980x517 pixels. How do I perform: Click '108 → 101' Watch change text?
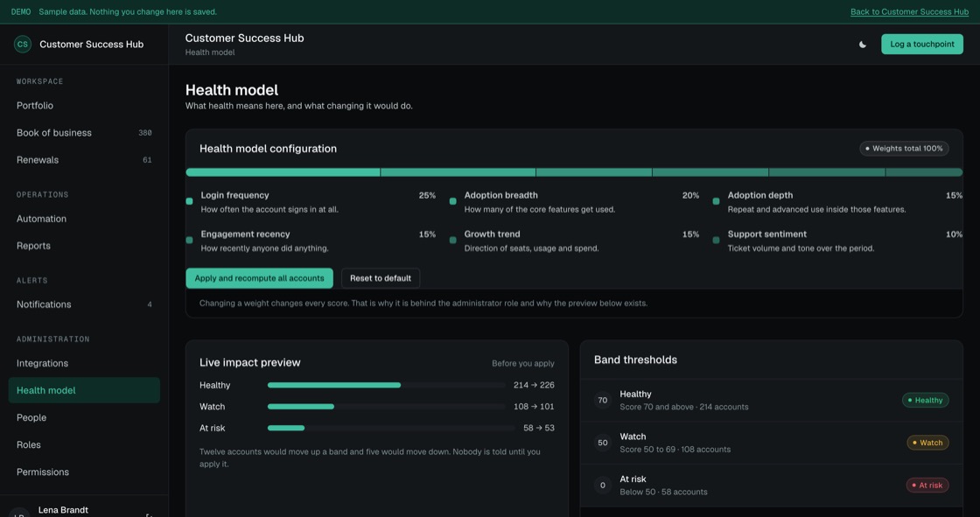click(534, 407)
